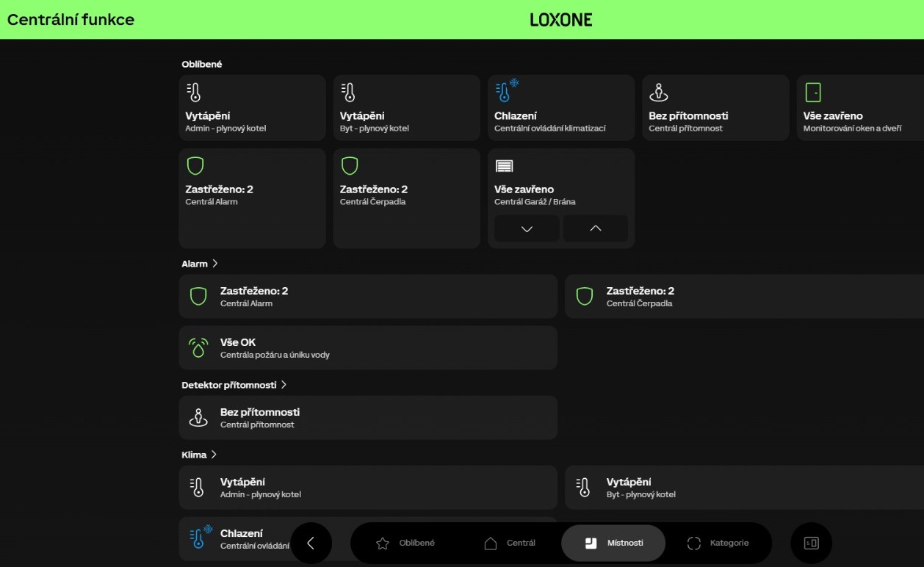
Task: Click the door icon on Vše zavřeno tile
Action: point(813,93)
